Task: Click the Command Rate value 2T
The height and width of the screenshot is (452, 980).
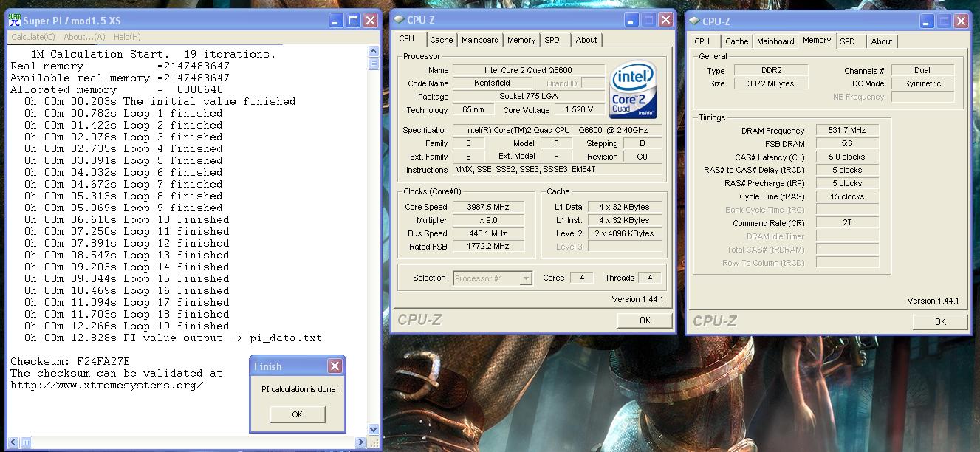Action: click(847, 222)
